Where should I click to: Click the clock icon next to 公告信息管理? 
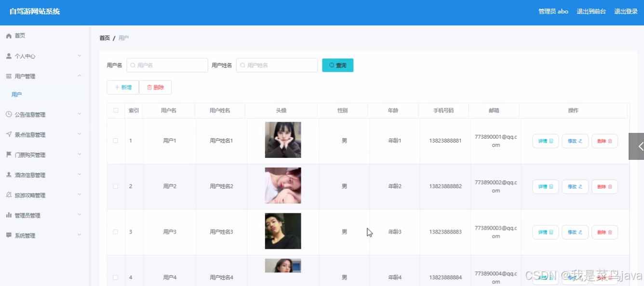pos(9,115)
